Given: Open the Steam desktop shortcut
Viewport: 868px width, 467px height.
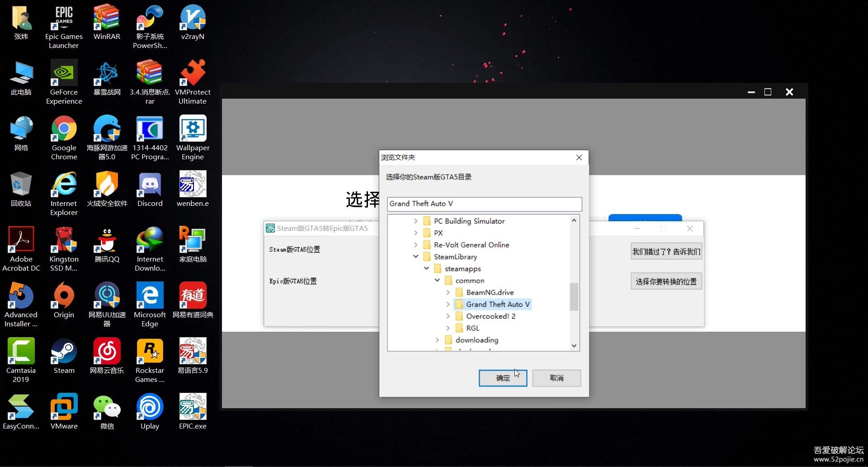Looking at the screenshot, I should point(64,356).
